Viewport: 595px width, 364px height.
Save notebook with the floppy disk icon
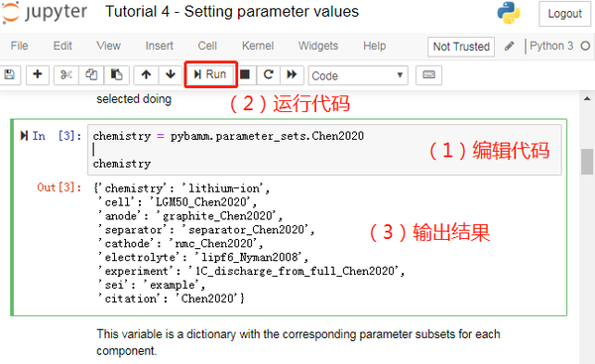10,74
